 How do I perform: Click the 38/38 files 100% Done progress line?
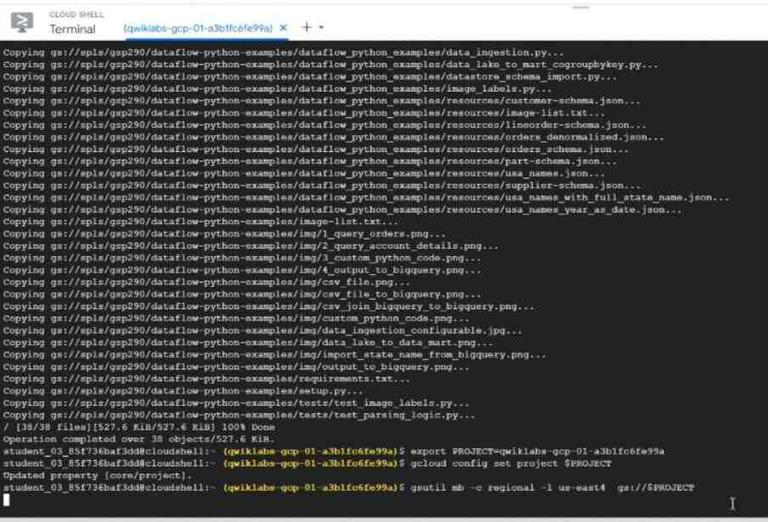click(x=139, y=427)
